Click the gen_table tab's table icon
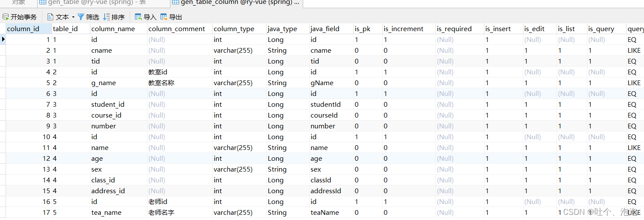This screenshot has width=644, height=220. click(x=43, y=3)
